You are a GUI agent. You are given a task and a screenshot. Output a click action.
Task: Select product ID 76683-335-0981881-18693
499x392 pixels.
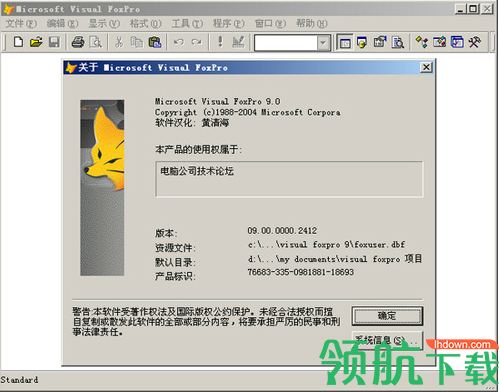point(300,272)
